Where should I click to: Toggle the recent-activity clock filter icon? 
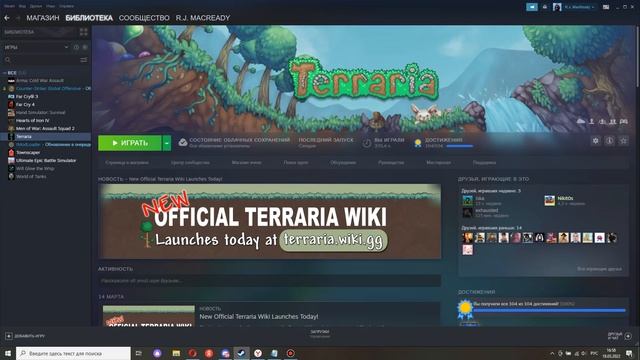pos(76,47)
